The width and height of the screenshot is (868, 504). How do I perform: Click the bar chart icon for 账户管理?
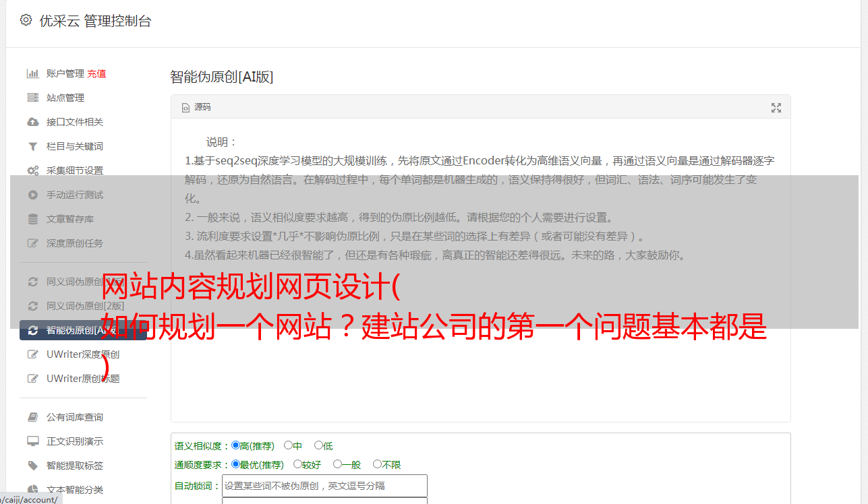[32, 73]
